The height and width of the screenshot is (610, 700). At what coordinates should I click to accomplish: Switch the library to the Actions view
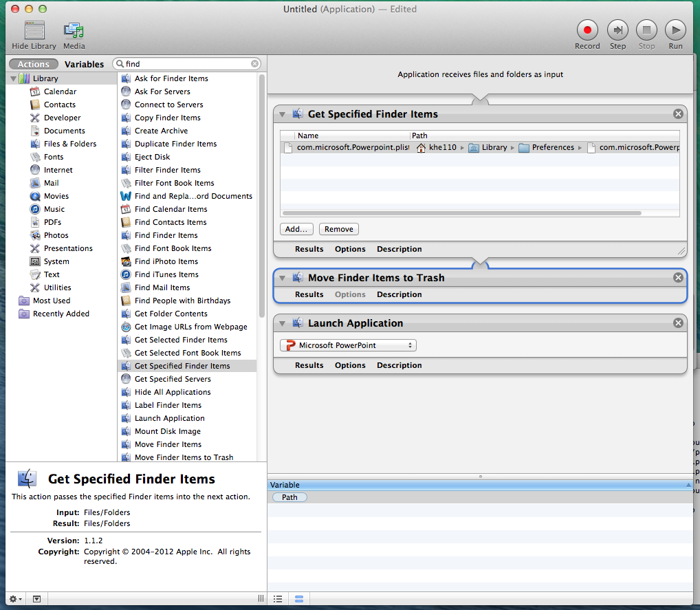pyautogui.click(x=34, y=64)
